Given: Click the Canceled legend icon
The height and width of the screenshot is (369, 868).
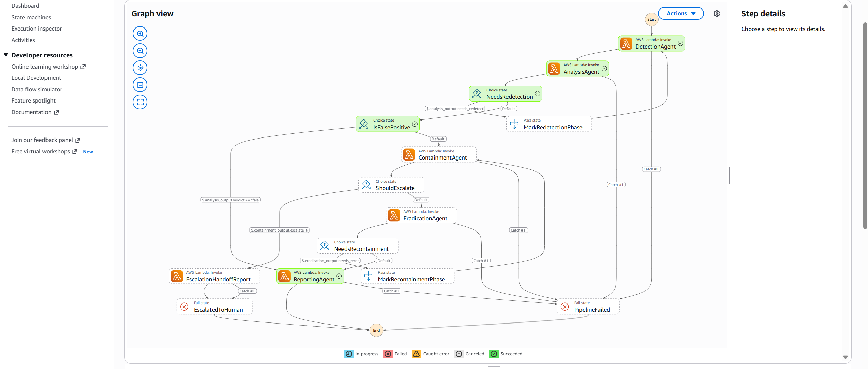Looking at the screenshot, I should point(459,354).
